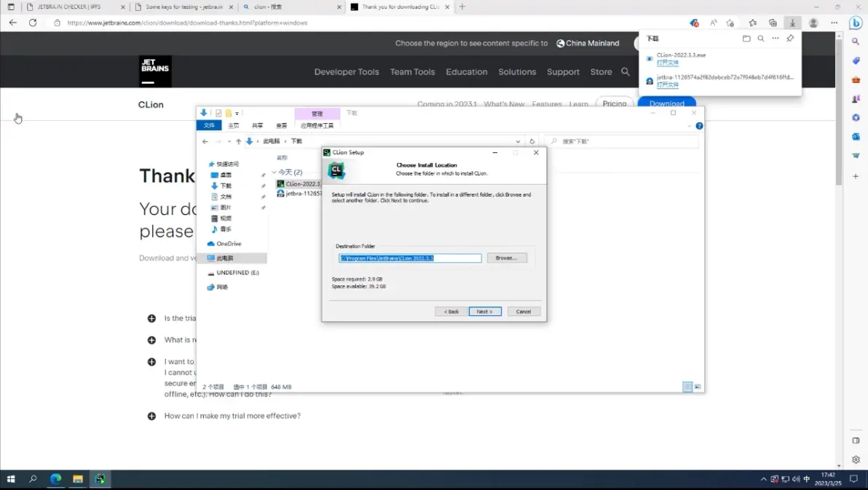868x490 pixels.
Task: Select 快速访问 in Explorer sidebar
Action: coord(227,164)
